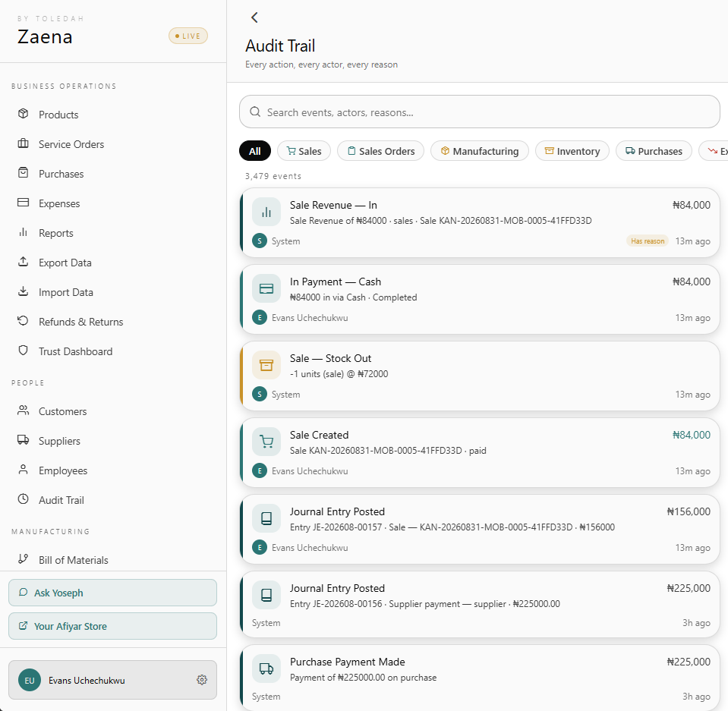
Task: Open Your Afiyar Store link
Action: [x=112, y=626]
